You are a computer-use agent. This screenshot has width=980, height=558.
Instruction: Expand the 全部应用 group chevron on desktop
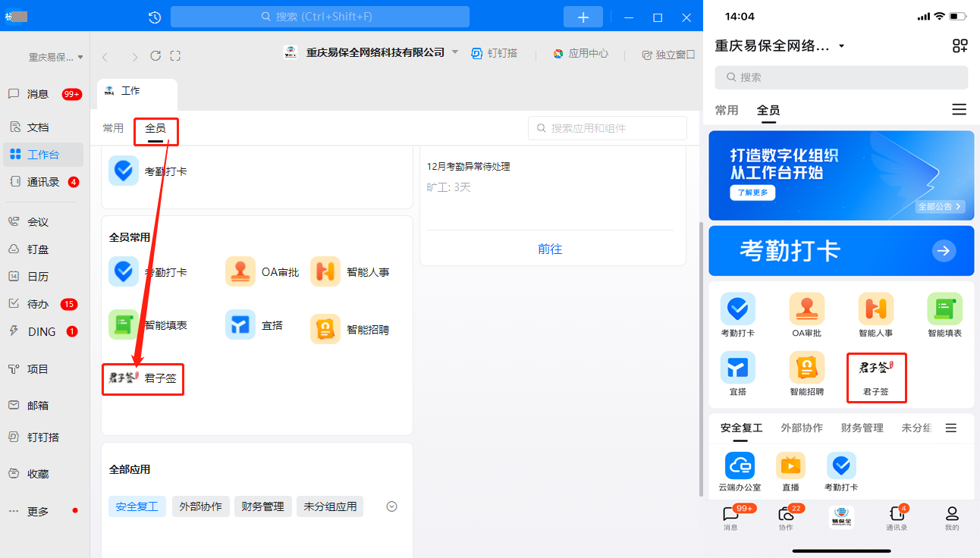pos(392,506)
